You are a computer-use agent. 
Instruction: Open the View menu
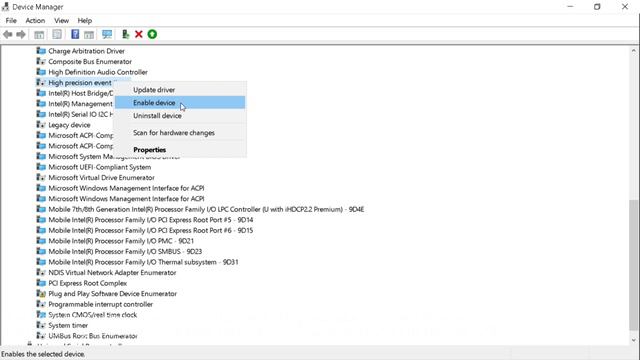point(61,20)
